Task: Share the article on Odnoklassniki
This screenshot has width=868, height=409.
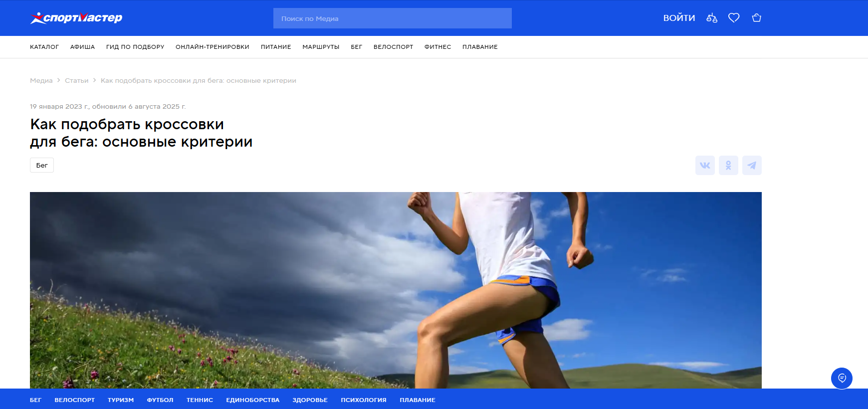Action: click(728, 166)
